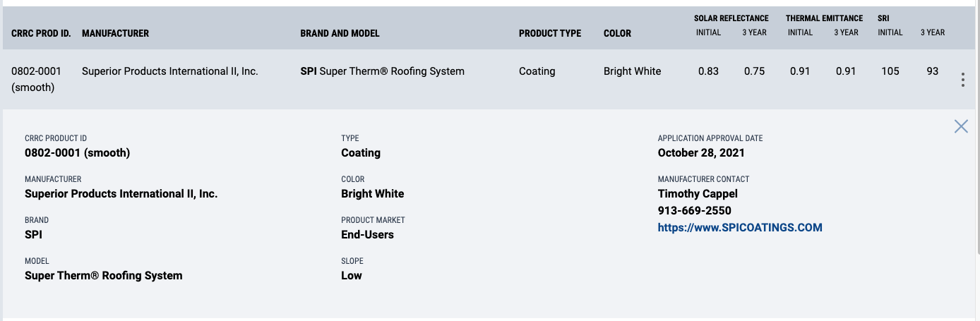Sort by SRI 3 Year column
Viewport: 980px width, 321px height.
coord(933,32)
